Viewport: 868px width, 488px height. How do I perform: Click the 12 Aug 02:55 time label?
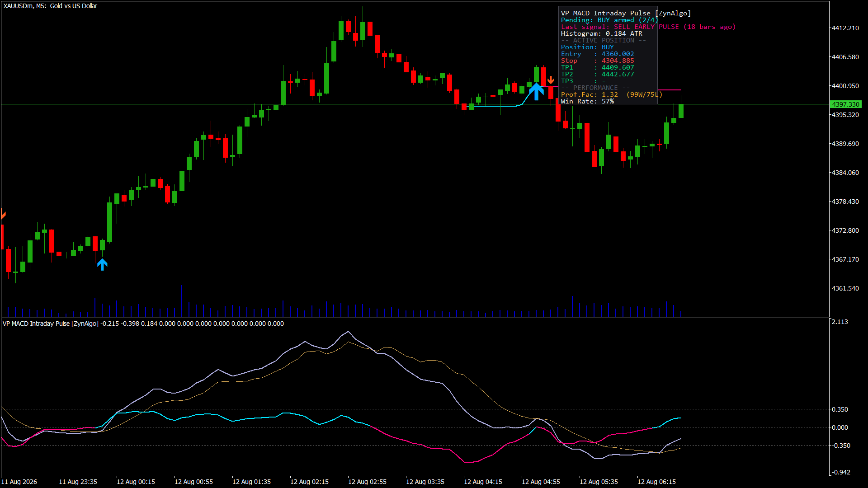tap(367, 482)
